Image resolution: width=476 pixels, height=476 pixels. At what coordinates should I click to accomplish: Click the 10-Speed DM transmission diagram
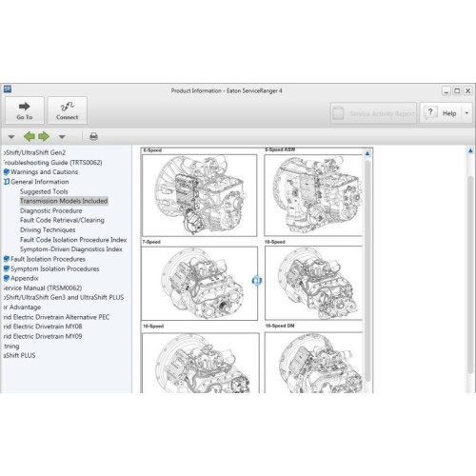click(313, 363)
